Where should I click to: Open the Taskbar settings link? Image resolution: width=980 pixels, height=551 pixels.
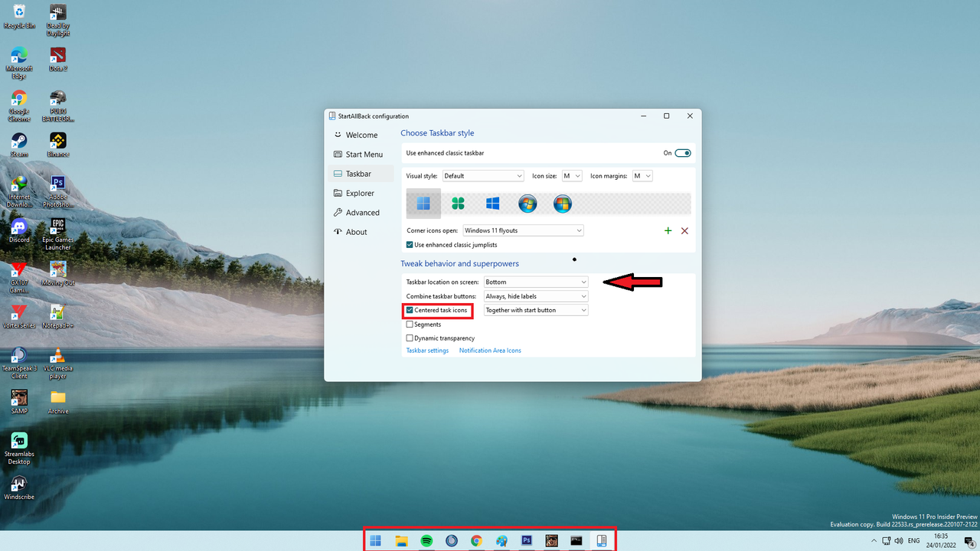(427, 350)
